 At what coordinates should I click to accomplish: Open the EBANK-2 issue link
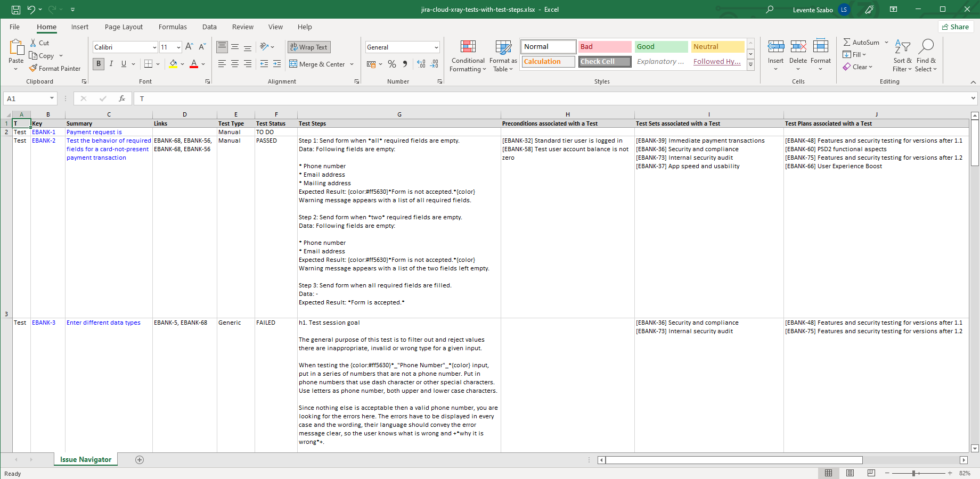point(44,141)
